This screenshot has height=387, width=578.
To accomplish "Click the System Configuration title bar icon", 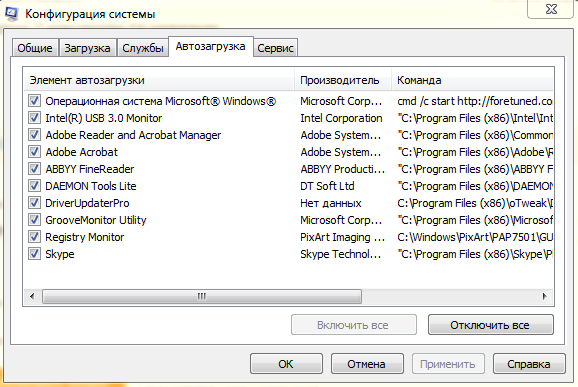I will point(11,13).
